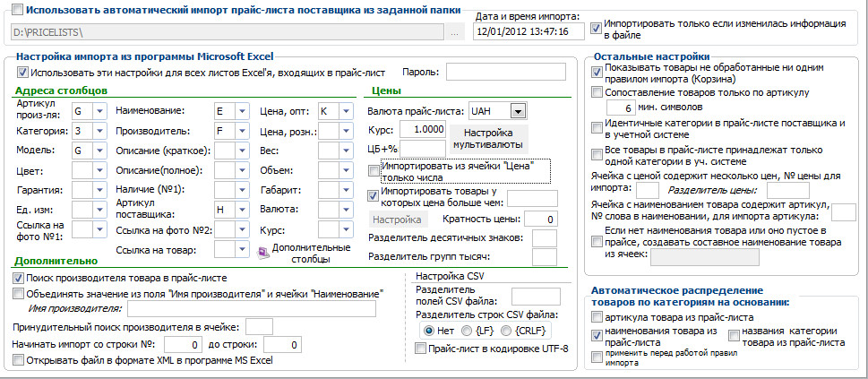Open the Объем column dropdown
This screenshot has height=379, width=868.
click(346, 170)
